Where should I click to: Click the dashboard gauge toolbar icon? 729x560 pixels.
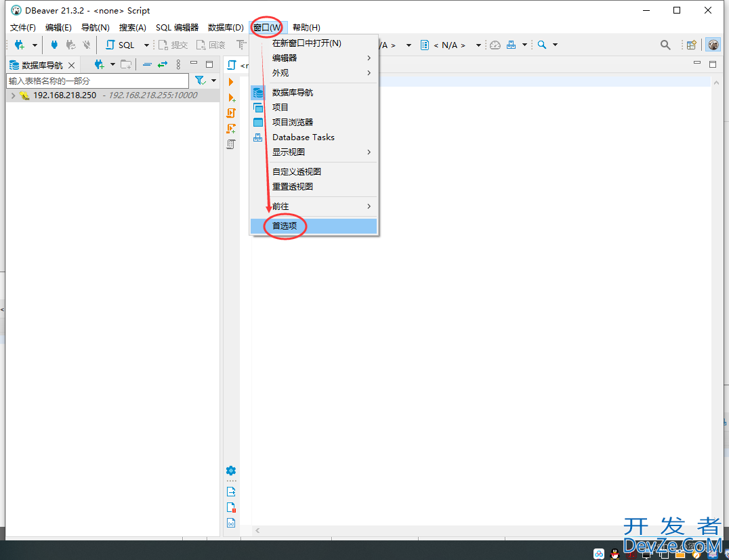coord(495,45)
